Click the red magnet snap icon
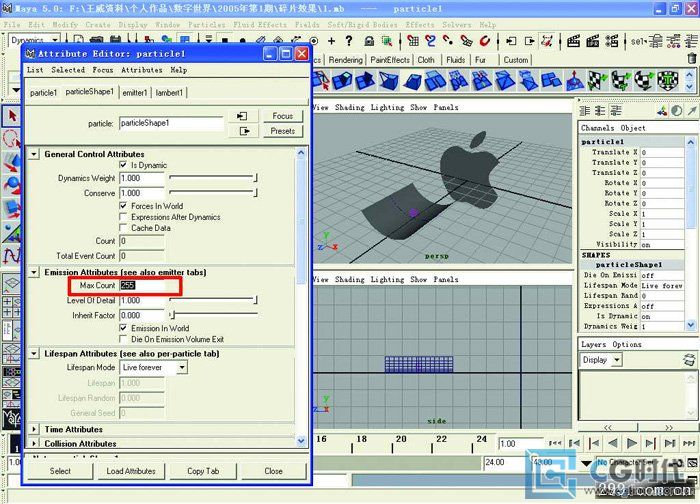This screenshot has height=504, width=700. (x=485, y=42)
